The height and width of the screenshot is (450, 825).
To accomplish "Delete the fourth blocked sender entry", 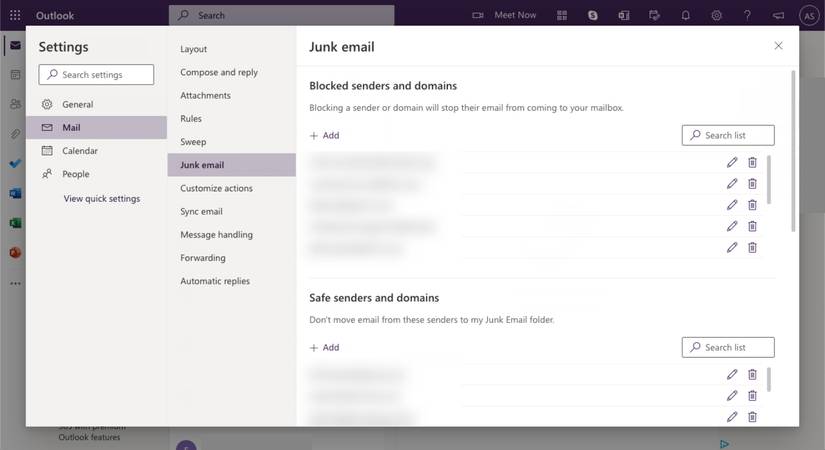I will (x=752, y=226).
